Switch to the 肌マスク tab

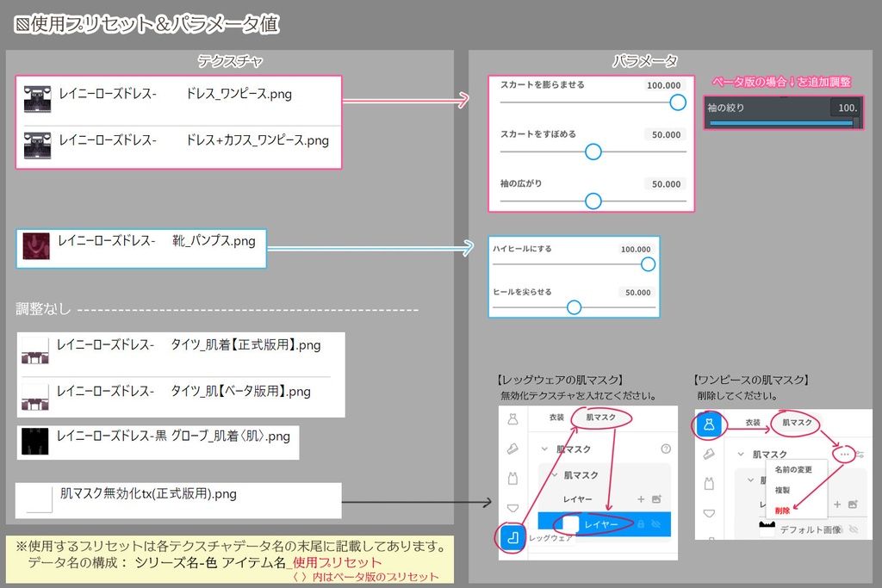(599, 417)
